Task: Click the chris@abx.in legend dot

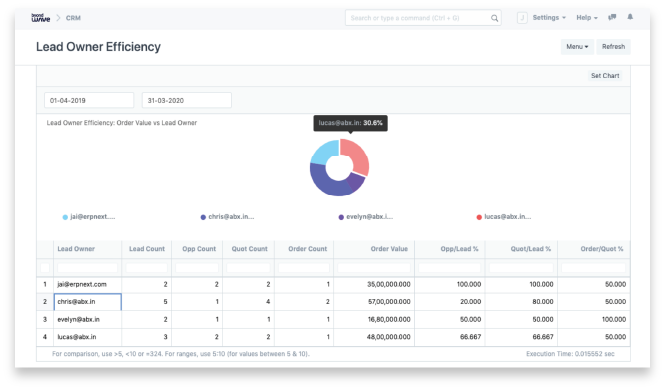Action: point(203,217)
